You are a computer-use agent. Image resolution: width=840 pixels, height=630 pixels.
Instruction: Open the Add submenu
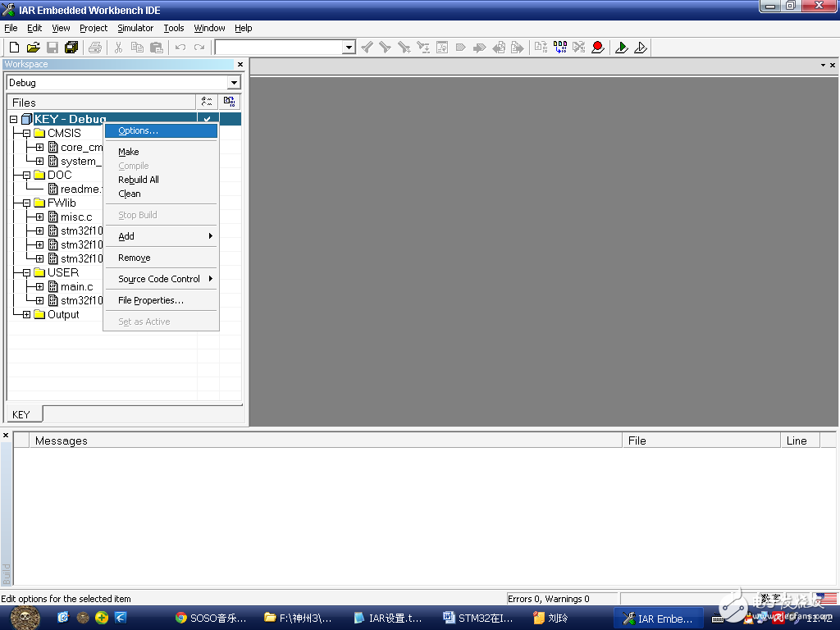pos(126,236)
